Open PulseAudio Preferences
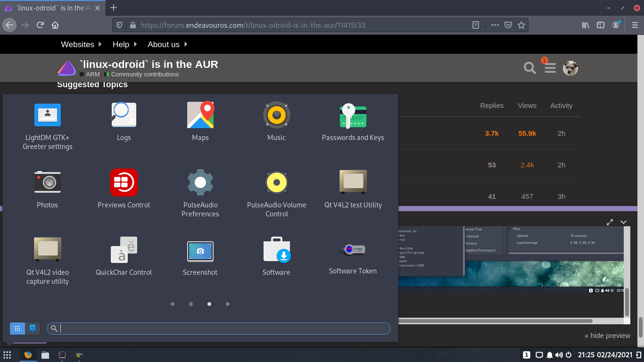This screenshot has width=644, height=362. click(x=200, y=193)
